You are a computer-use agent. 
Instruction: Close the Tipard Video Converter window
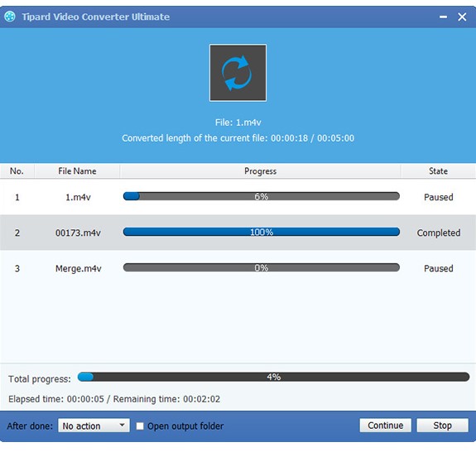[462, 17]
